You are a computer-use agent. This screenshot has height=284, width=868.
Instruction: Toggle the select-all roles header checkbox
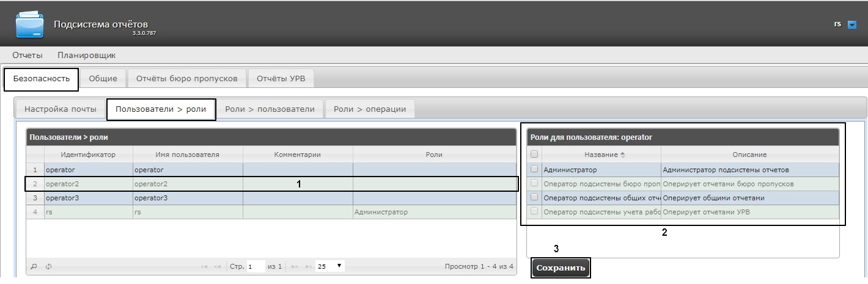(x=535, y=155)
